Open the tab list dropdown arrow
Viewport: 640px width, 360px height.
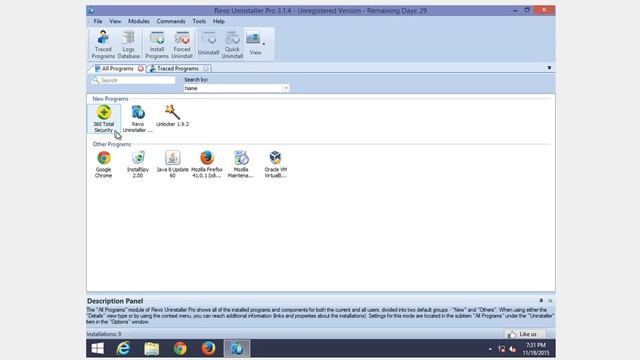[x=549, y=68]
